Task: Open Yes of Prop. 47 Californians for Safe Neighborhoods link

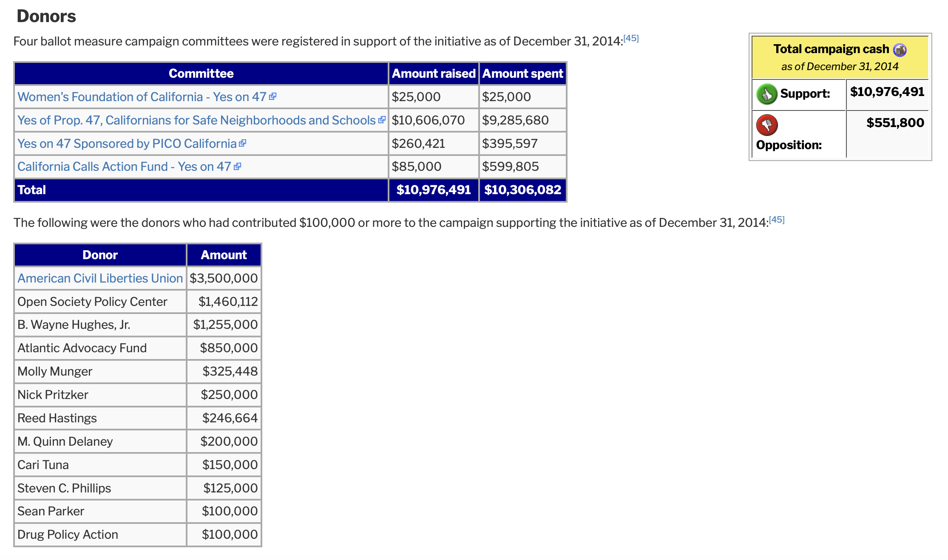Action: (x=196, y=120)
